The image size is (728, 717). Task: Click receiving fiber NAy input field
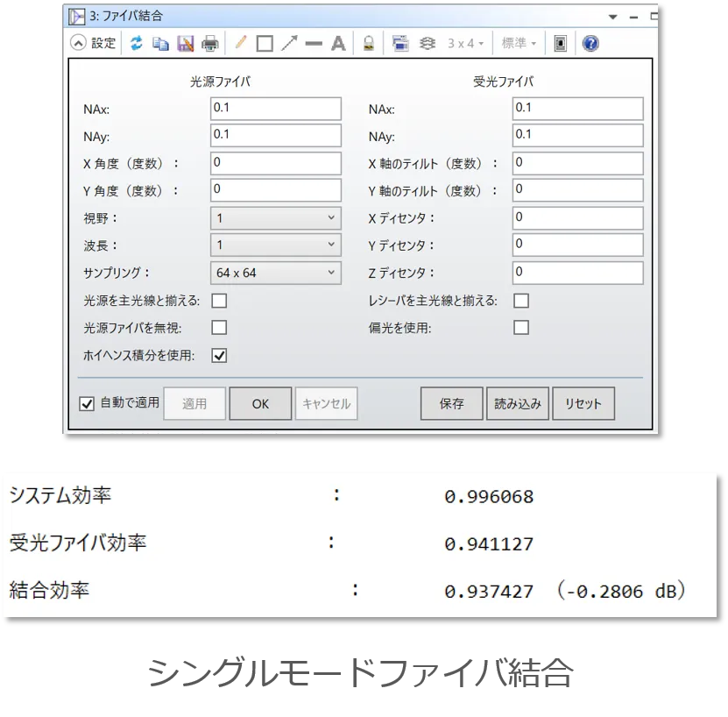tap(578, 135)
